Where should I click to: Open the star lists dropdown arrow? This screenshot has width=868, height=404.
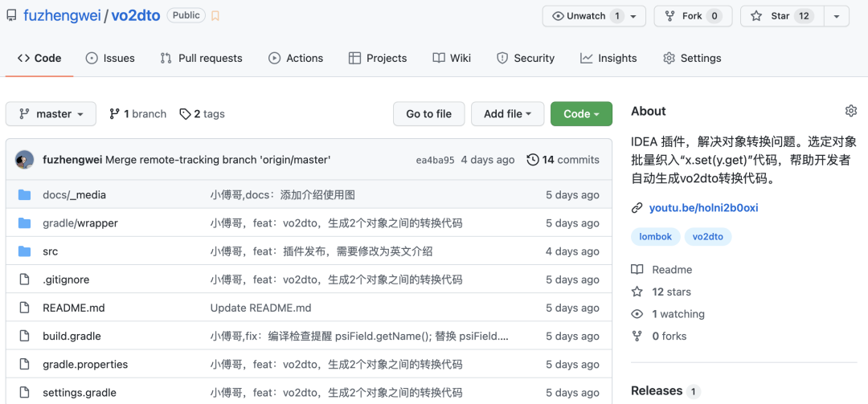[836, 16]
